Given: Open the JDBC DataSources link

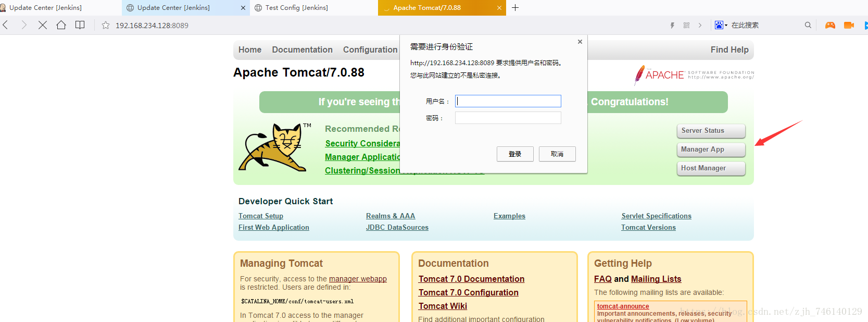Looking at the screenshot, I should [x=397, y=227].
